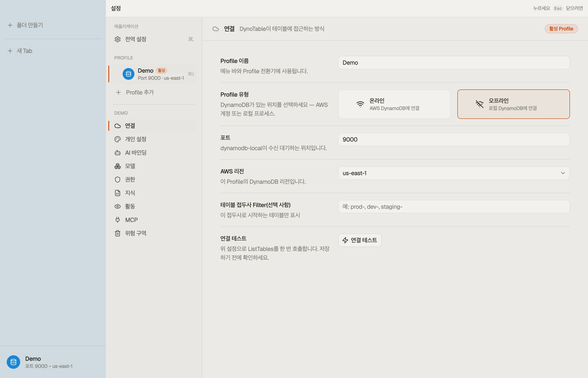Click the cubes icon for 모델

(x=118, y=166)
